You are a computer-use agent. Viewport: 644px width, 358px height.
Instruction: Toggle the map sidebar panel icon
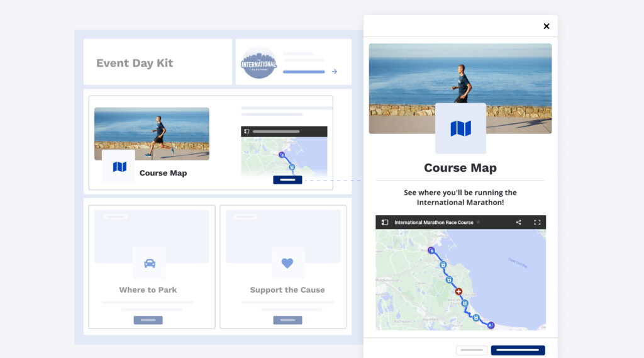pos(385,222)
